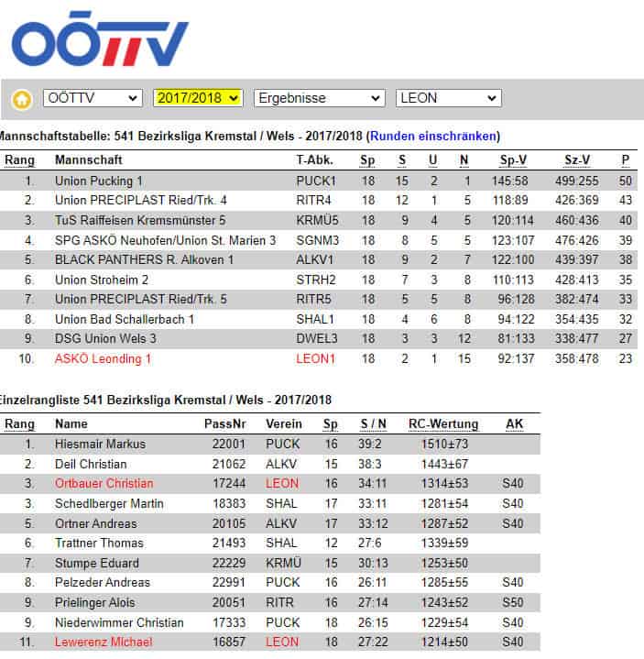Click the Name column header
This screenshot has height=659, width=644.
pyautogui.click(x=71, y=423)
